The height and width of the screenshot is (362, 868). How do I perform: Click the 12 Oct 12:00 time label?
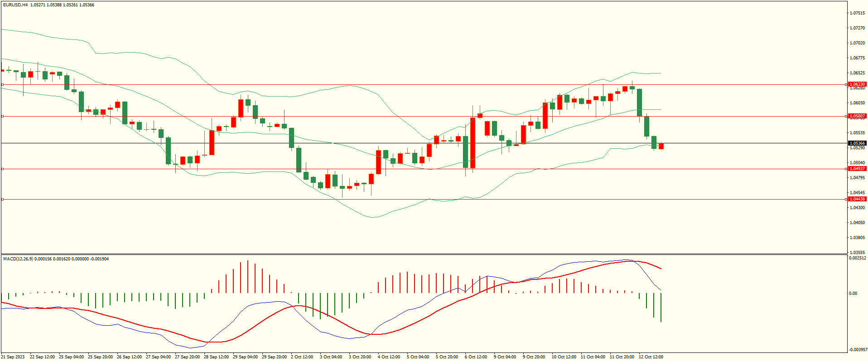point(651,357)
